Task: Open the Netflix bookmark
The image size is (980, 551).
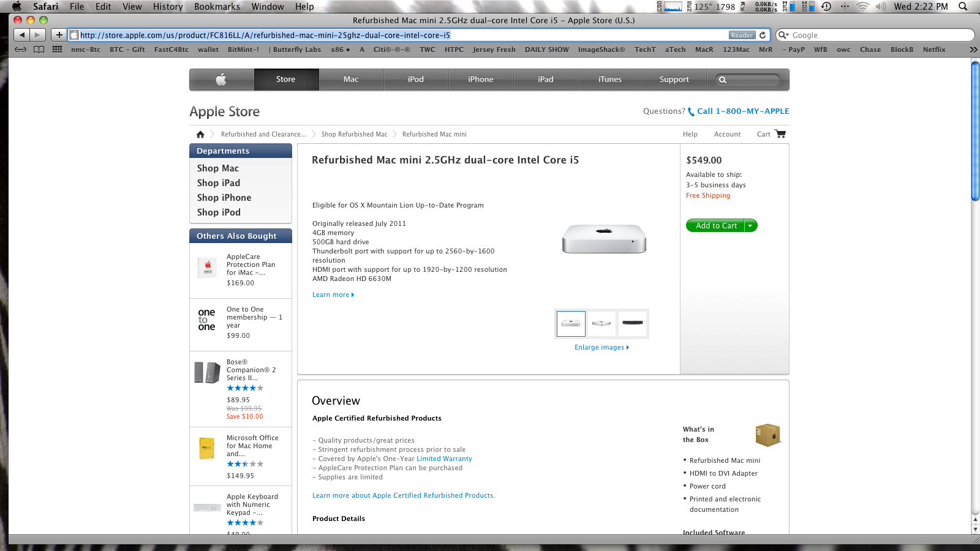Action: (x=934, y=50)
